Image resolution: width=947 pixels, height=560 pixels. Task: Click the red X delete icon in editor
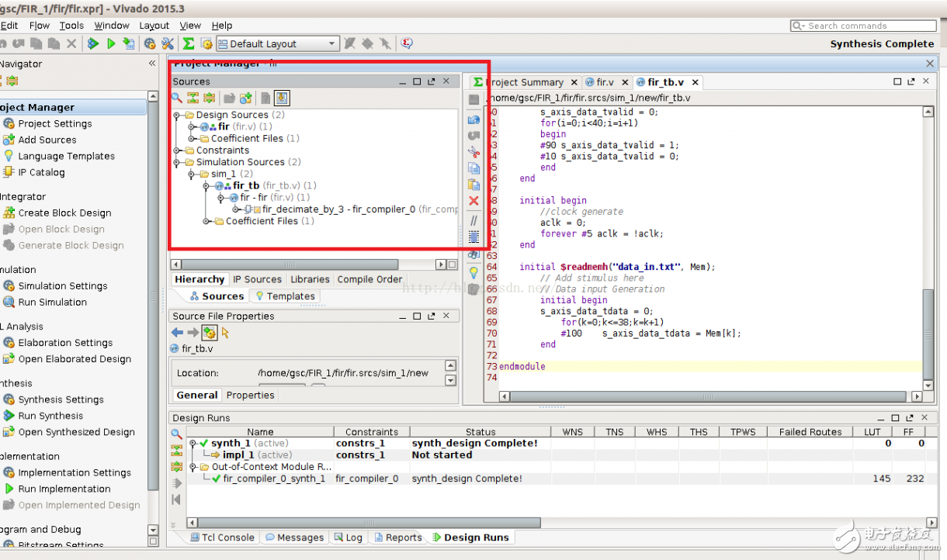click(473, 201)
